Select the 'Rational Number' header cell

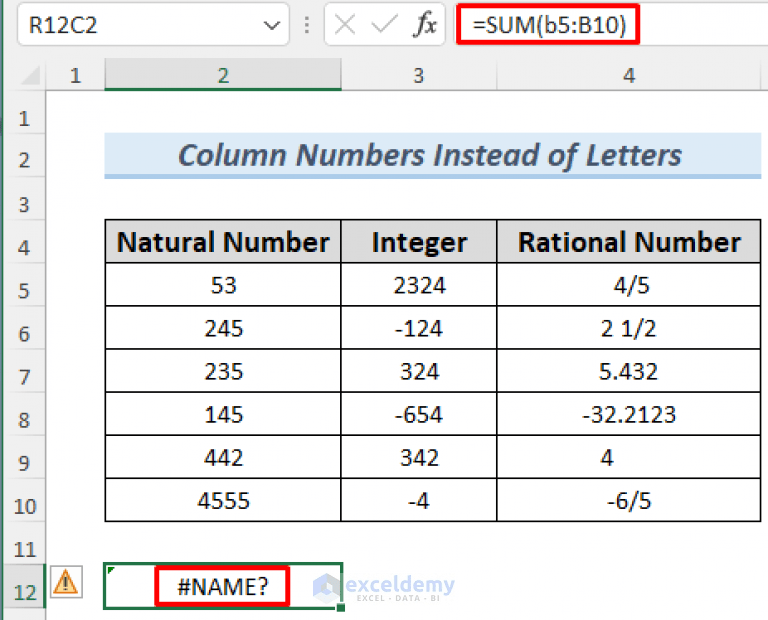click(629, 241)
